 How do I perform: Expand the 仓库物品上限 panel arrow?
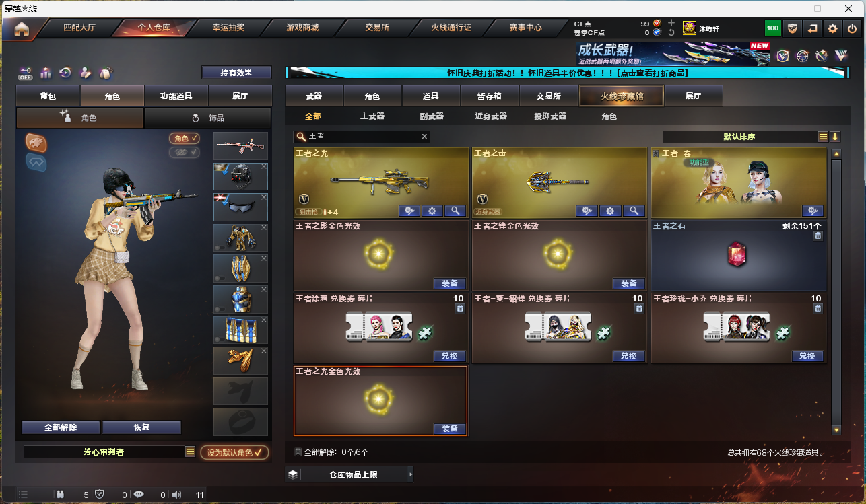coord(411,474)
